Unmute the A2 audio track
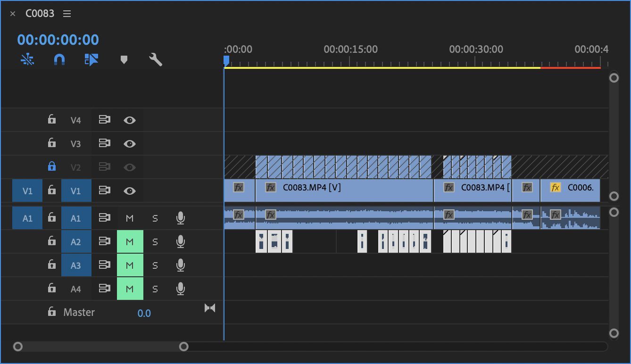The height and width of the screenshot is (364, 631). point(130,242)
